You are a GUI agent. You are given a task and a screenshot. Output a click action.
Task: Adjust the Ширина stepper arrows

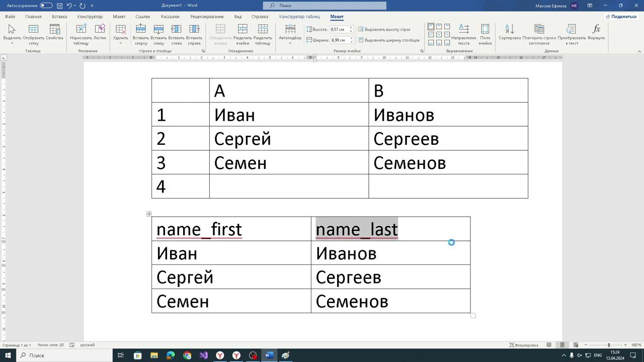(351, 40)
